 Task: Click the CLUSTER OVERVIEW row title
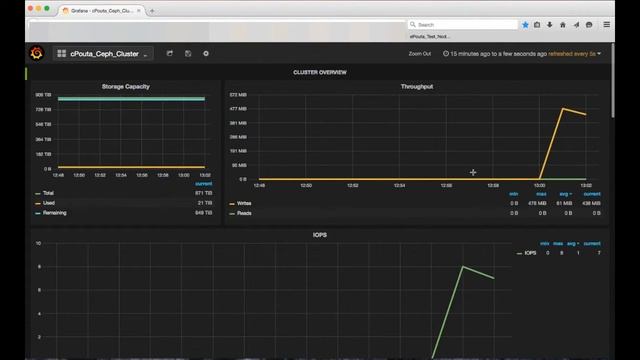320,72
